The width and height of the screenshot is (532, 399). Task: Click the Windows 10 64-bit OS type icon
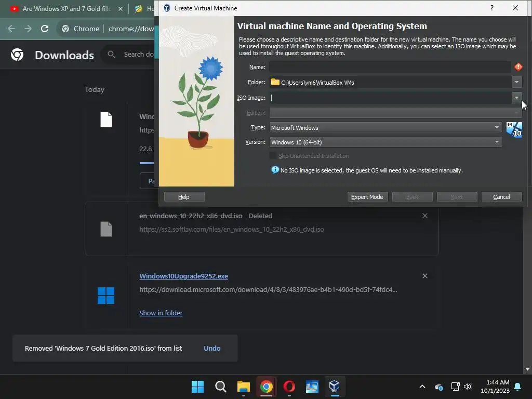[514, 129]
